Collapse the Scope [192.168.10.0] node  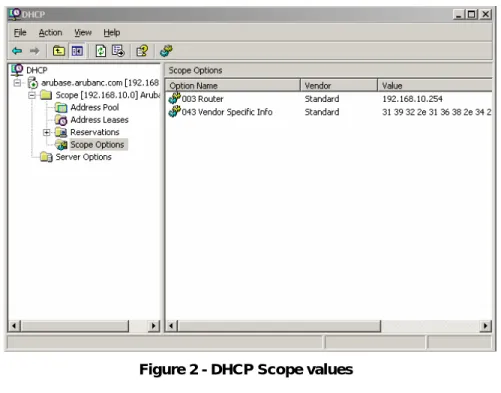32,95
